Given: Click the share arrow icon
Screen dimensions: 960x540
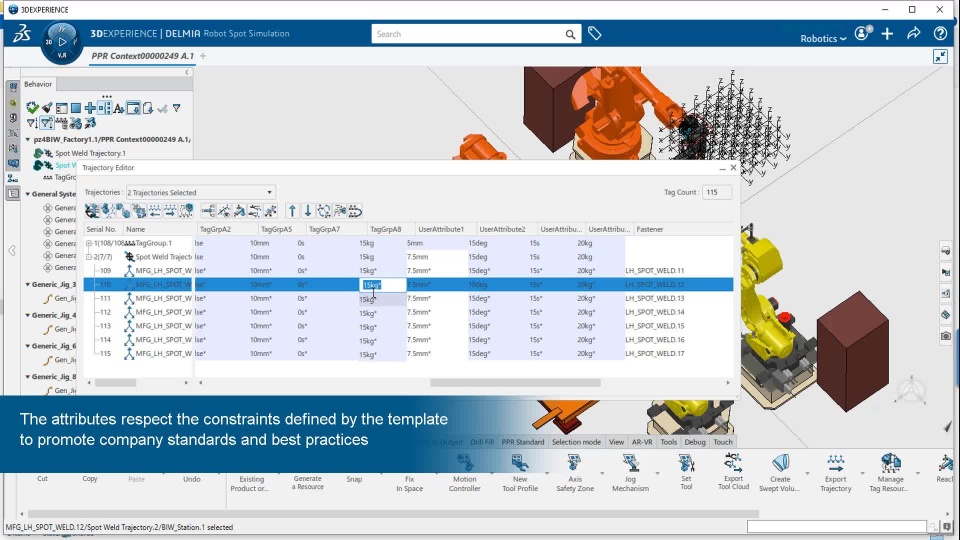Looking at the screenshot, I should click(x=913, y=34).
